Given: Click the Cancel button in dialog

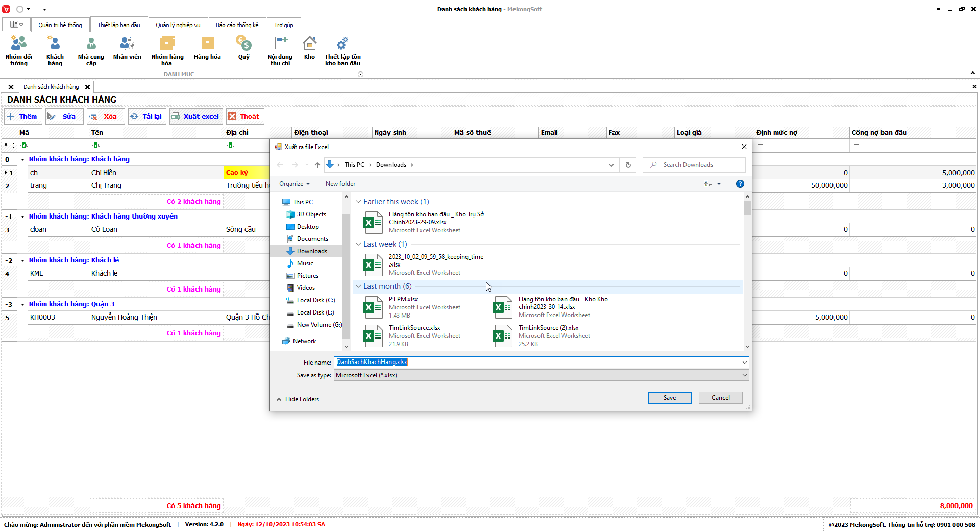Looking at the screenshot, I should [720, 398].
